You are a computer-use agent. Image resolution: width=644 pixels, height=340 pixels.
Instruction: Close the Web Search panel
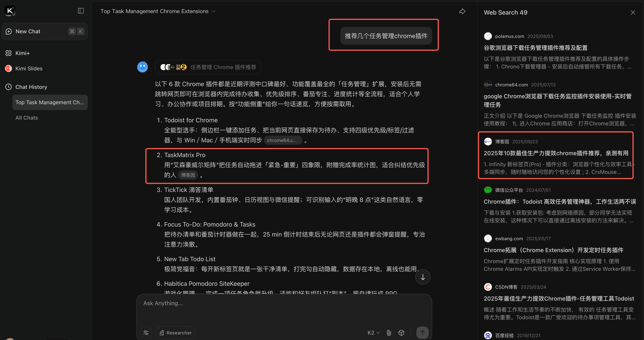(x=633, y=12)
